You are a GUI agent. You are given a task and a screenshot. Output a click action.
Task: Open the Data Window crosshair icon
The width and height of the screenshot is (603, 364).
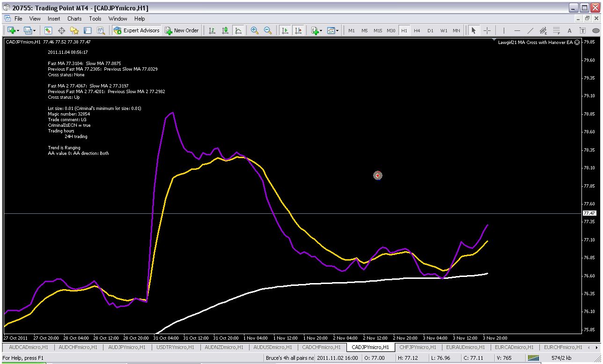point(61,30)
